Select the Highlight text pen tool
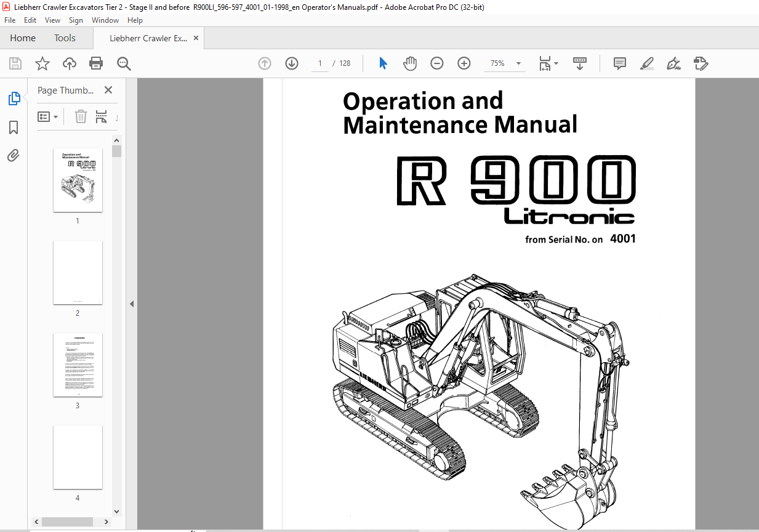 click(x=646, y=63)
